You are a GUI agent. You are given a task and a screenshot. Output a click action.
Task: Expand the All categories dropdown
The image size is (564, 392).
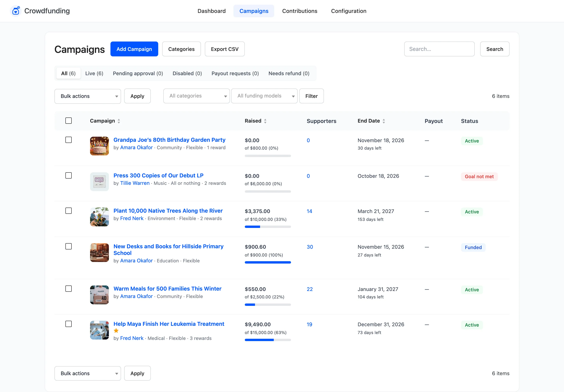(x=196, y=96)
